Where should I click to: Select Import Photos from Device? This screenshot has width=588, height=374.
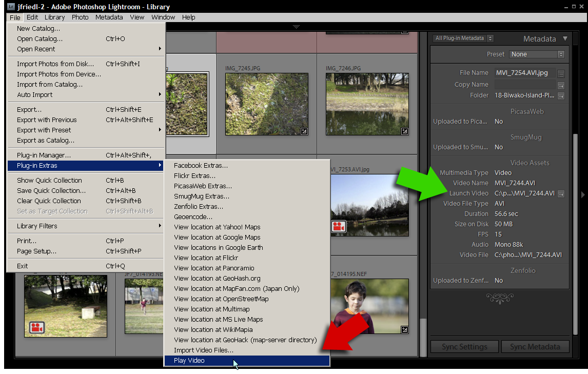click(x=86, y=74)
